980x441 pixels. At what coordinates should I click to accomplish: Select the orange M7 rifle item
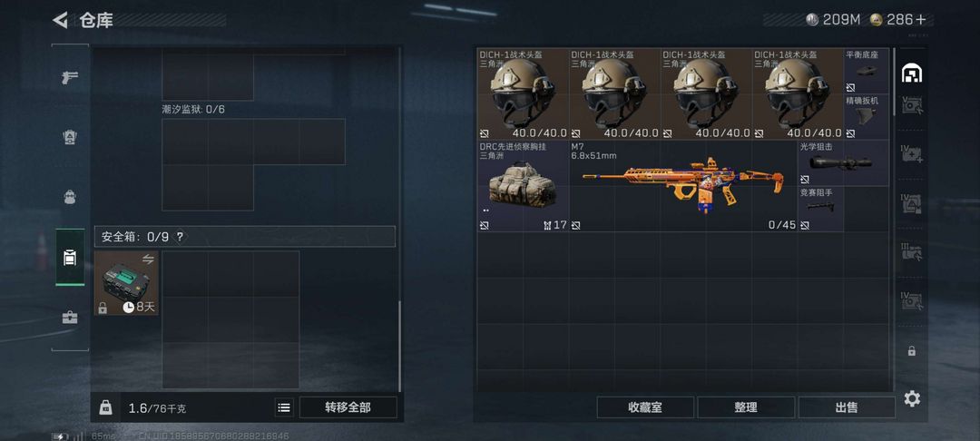click(683, 185)
